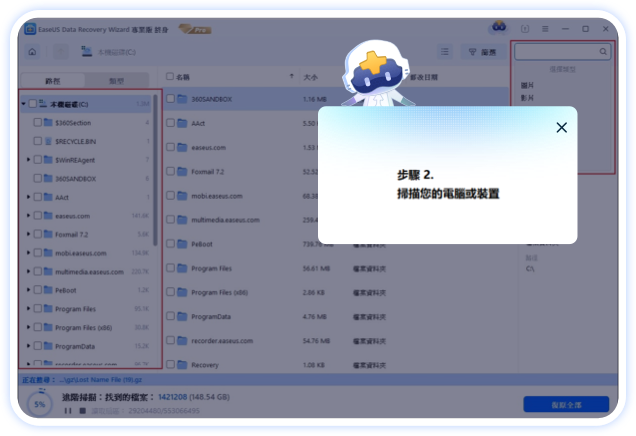Screen dimensions: 636x436
Task: Switch to the 類型 tab
Action: coord(119,78)
